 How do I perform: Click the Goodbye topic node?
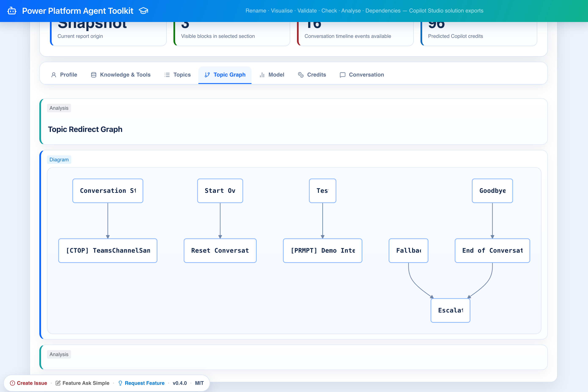(x=492, y=191)
